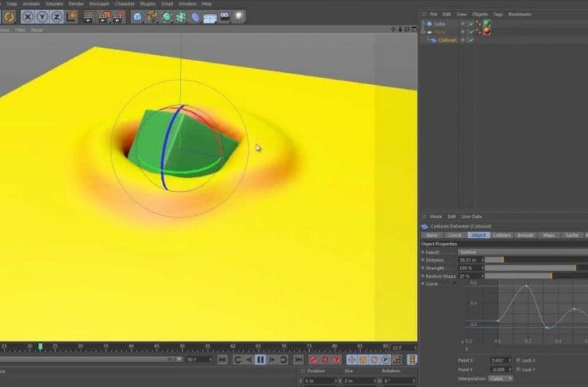
Task: Toggle the X axis lock icon
Action: [28, 16]
